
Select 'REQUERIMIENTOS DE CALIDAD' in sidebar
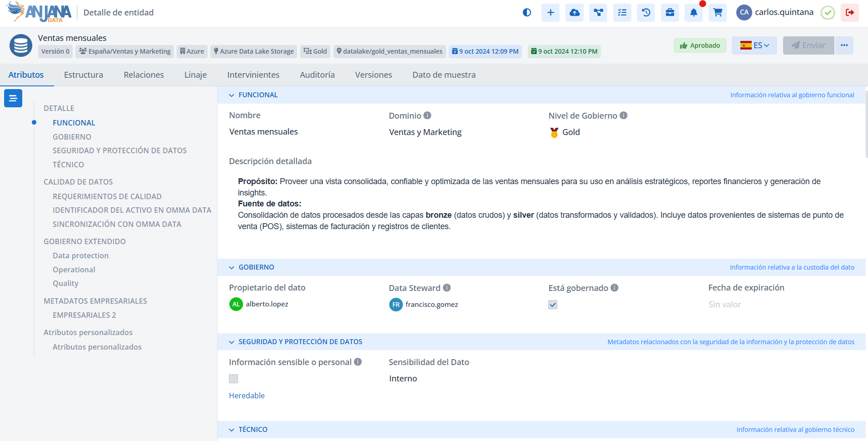tap(107, 196)
